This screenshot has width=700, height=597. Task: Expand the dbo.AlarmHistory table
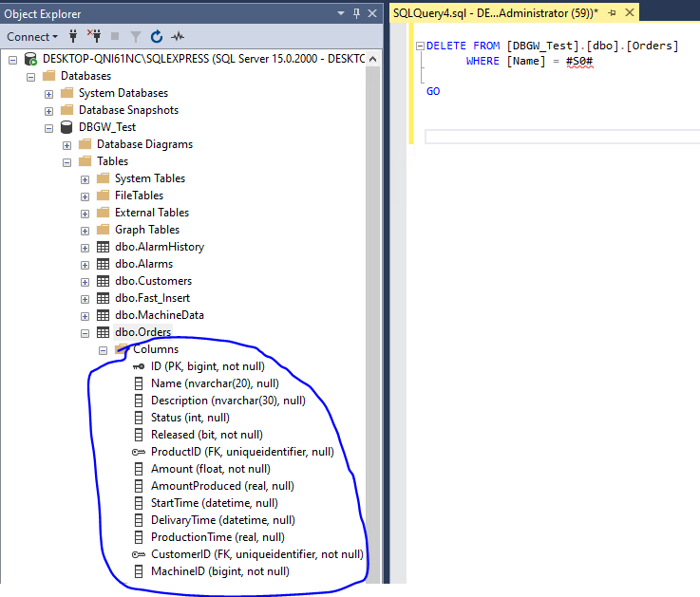click(x=85, y=248)
